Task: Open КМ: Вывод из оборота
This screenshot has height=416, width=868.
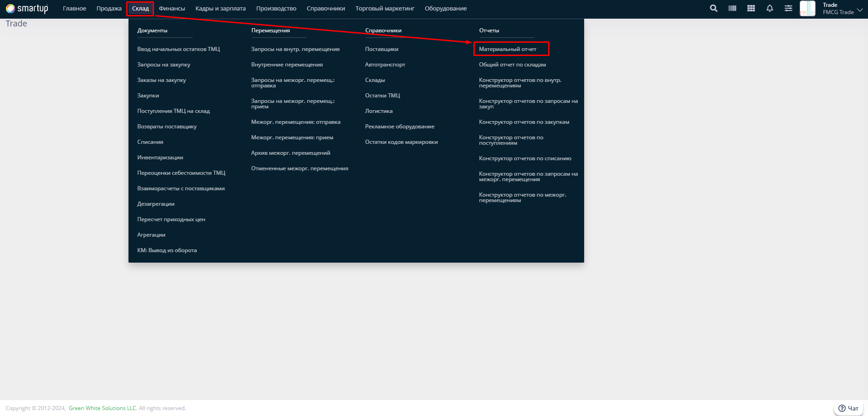Action: [167, 250]
